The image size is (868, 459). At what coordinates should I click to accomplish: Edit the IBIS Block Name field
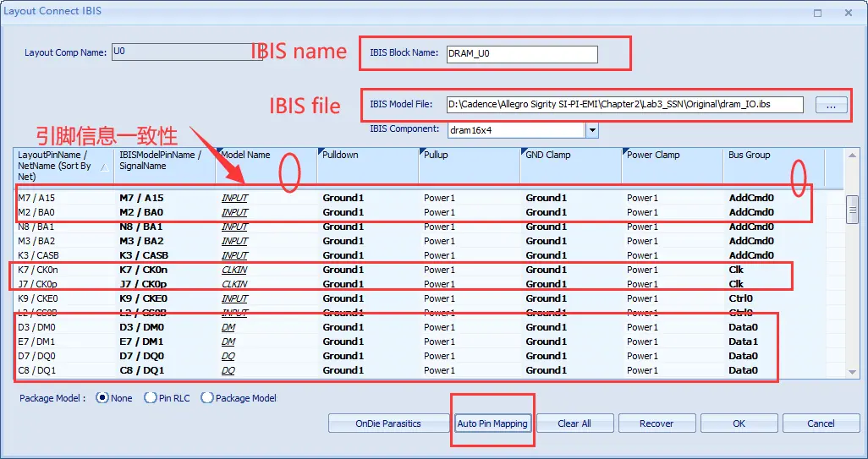click(x=522, y=53)
